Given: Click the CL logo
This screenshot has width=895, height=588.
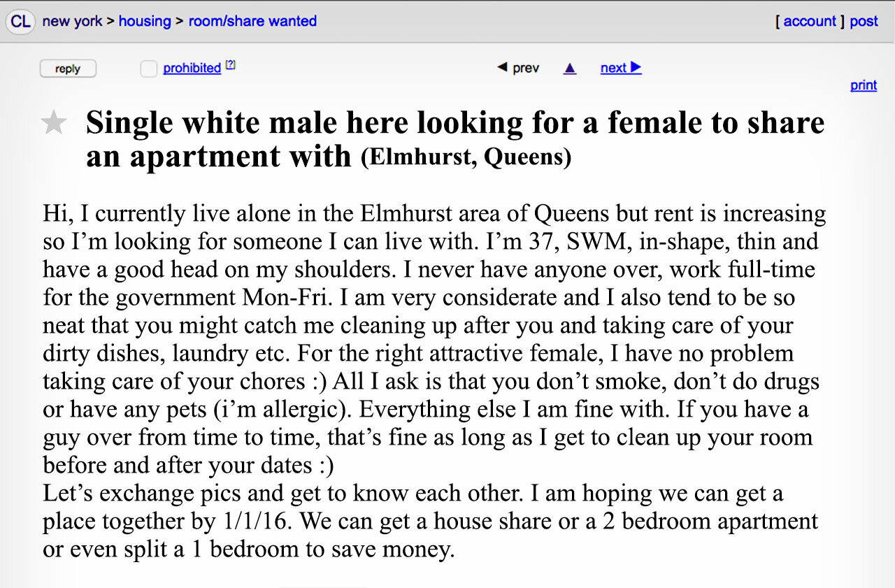Looking at the screenshot, I should 20,22.
